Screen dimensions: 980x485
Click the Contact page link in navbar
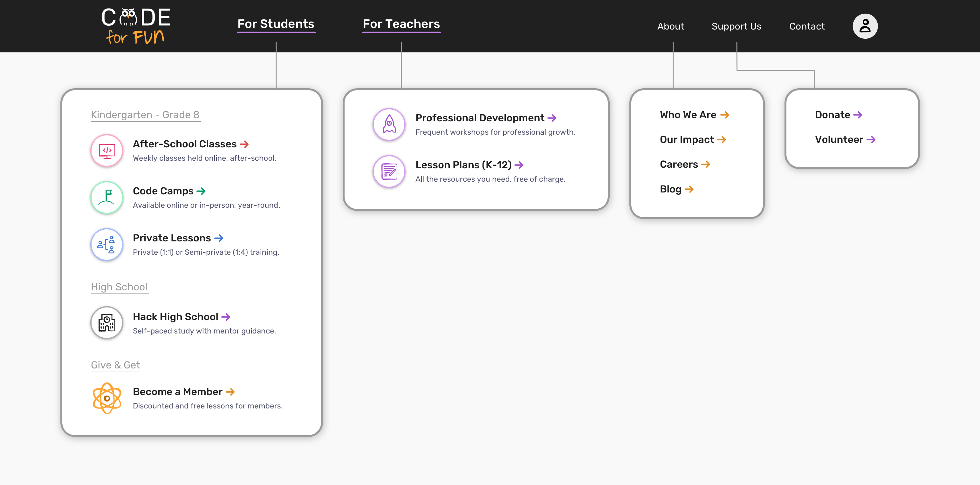click(807, 26)
